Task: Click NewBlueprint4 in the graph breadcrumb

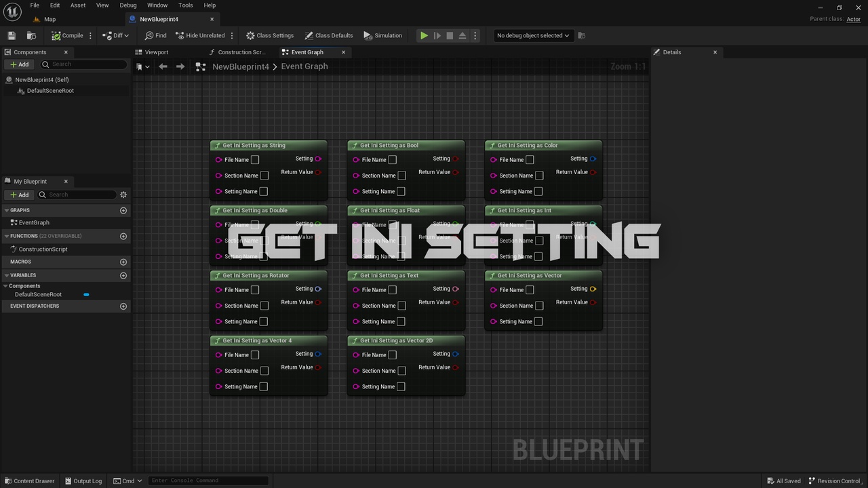Action: point(241,66)
